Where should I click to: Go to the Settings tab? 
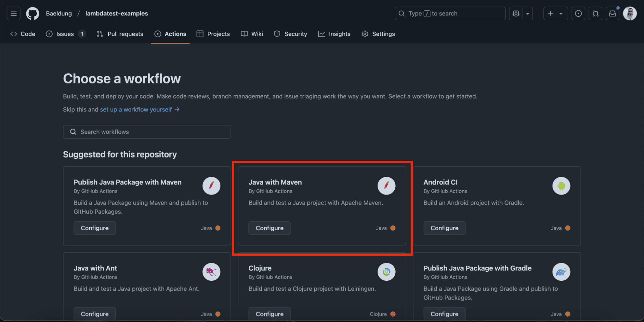pyautogui.click(x=378, y=34)
